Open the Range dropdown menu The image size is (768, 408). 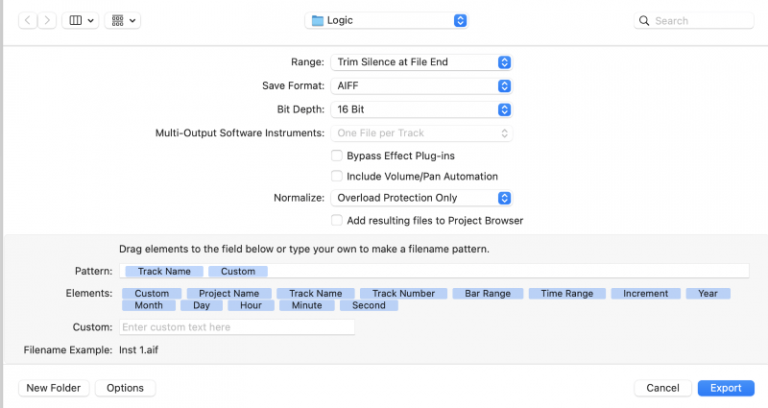423,62
